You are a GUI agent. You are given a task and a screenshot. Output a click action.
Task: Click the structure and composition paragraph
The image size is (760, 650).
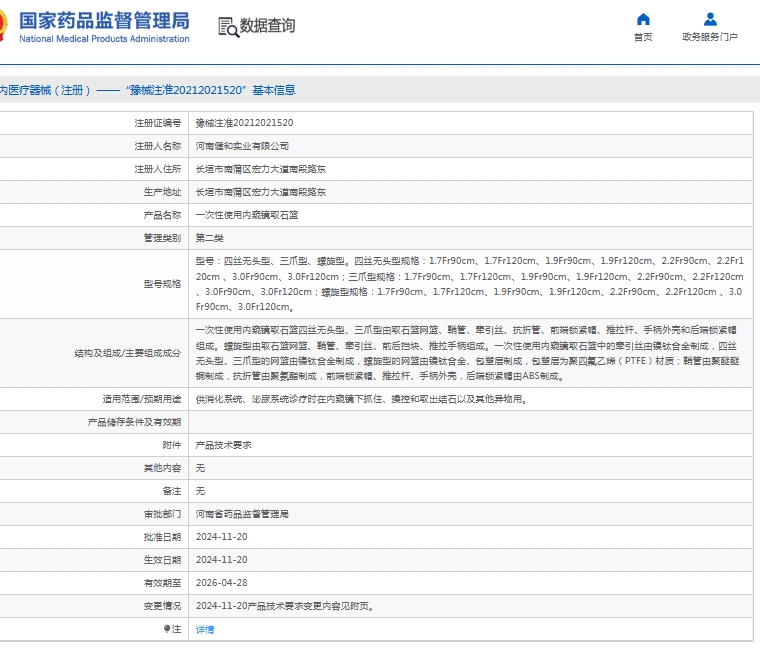467,353
